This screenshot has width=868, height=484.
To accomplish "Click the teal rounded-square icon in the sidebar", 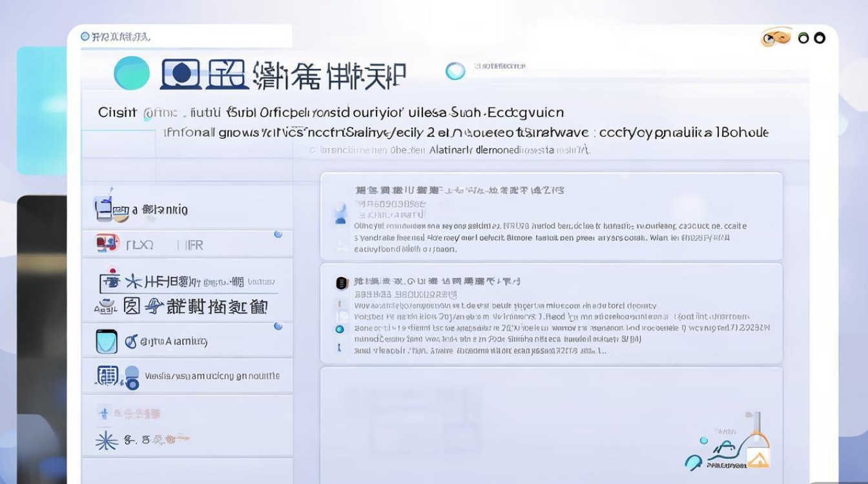I will (107, 341).
